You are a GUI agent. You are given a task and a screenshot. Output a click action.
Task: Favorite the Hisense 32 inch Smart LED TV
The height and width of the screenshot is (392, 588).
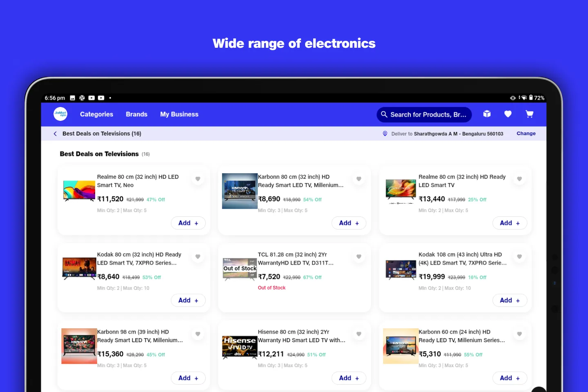point(359,334)
